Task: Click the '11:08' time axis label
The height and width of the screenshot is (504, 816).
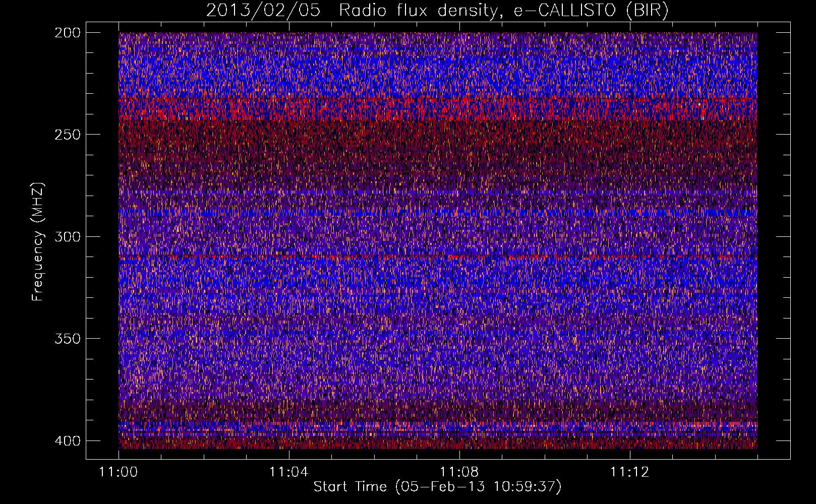Action: tap(459, 472)
